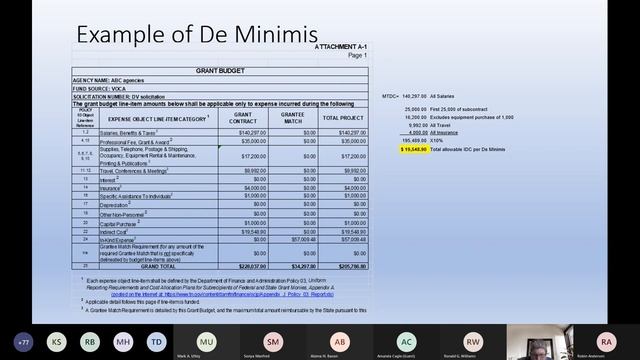
Task: Click $57,009.48 in Grantee Match column
Action: pyautogui.click(x=304, y=240)
